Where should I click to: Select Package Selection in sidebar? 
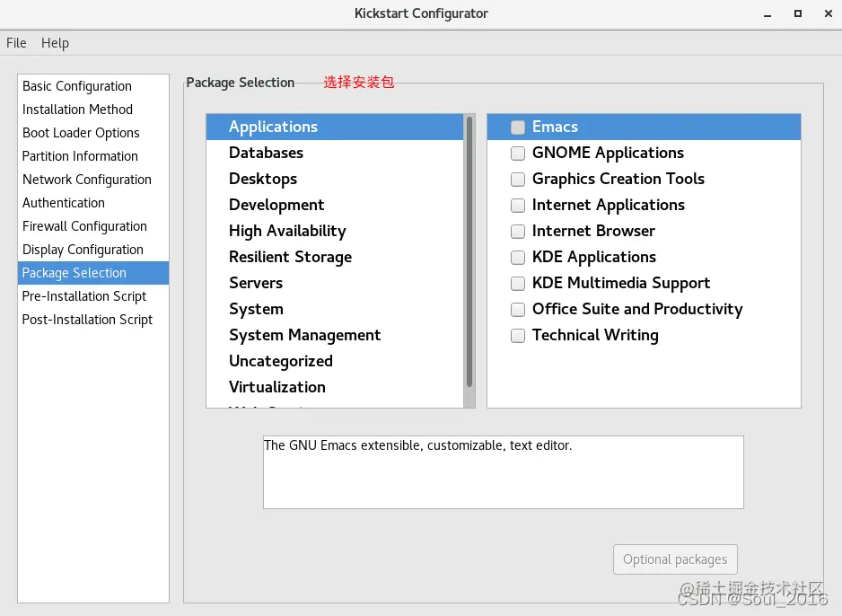(x=93, y=273)
